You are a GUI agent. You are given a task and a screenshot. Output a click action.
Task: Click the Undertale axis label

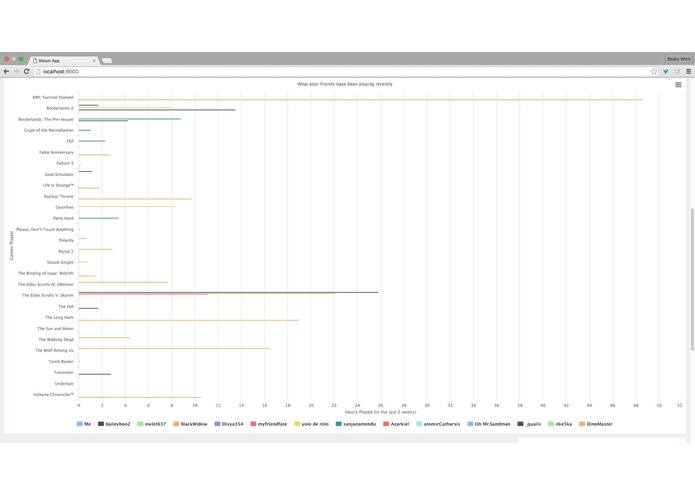click(x=64, y=384)
